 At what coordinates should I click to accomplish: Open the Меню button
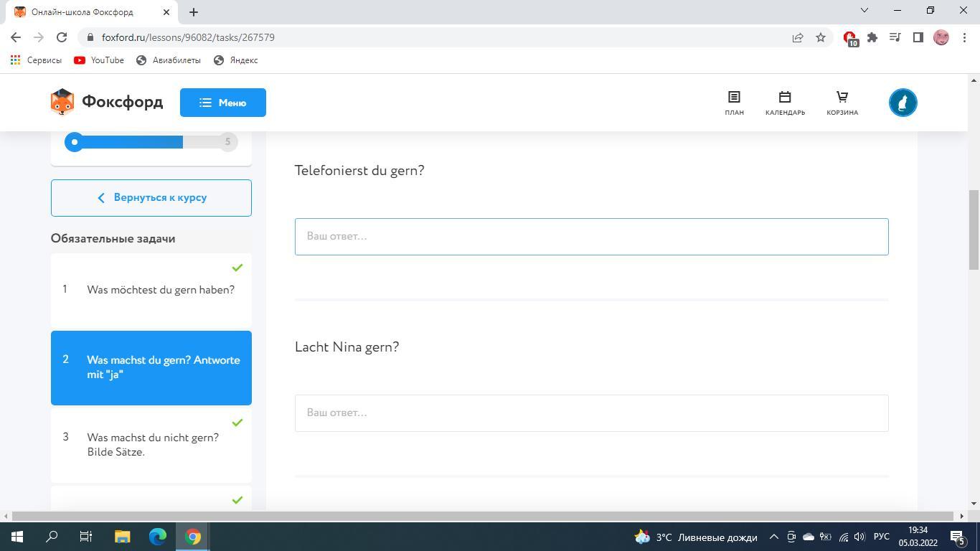click(x=222, y=103)
